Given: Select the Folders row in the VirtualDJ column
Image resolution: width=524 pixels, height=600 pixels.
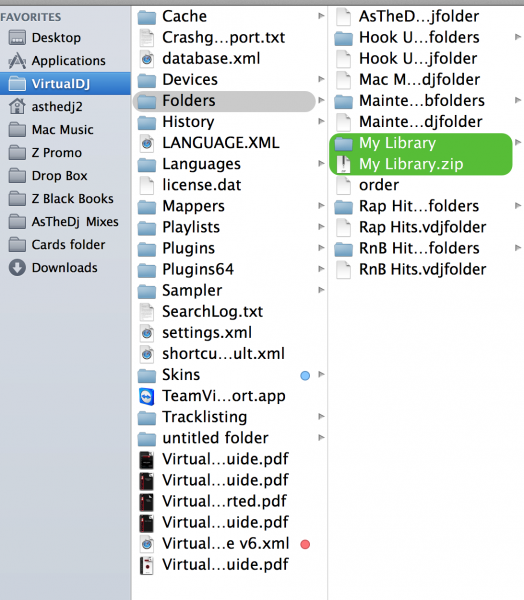Looking at the screenshot, I should tap(224, 101).
